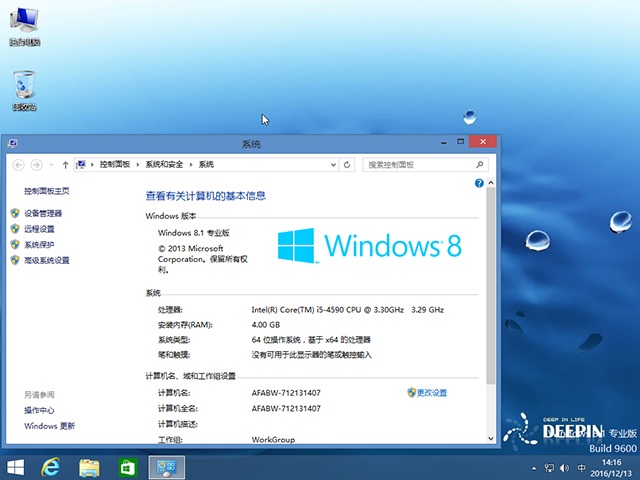This screenshot has width=640, height=480.
Task: Expand the chevron after 系统和安全 breadcrumb
Action: (191, 164)
